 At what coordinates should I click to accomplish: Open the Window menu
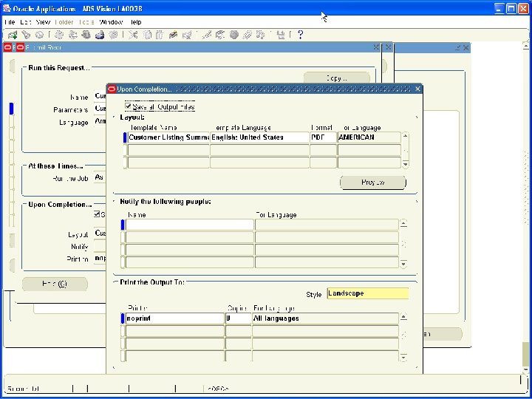[111, 22]
